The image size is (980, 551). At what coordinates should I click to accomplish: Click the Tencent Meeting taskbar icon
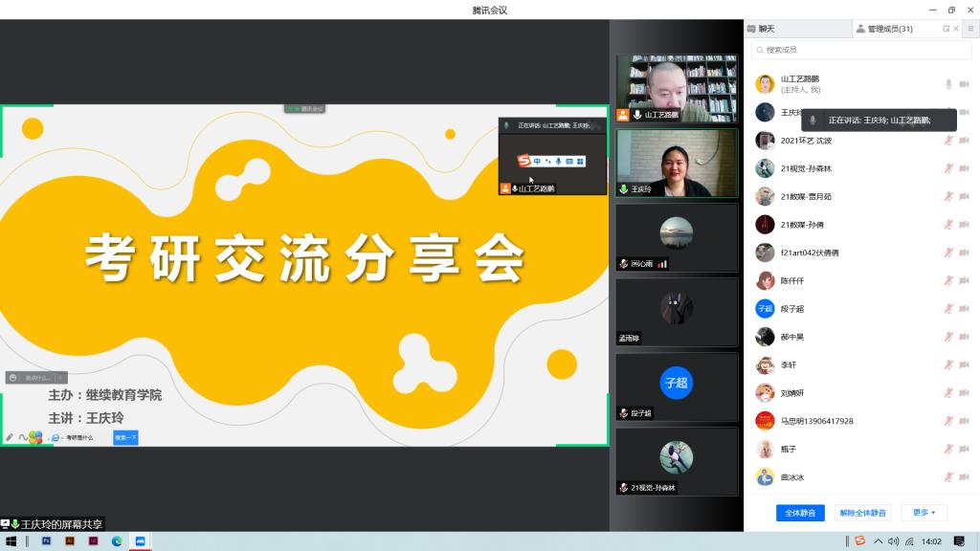click(x=141, y=541)
